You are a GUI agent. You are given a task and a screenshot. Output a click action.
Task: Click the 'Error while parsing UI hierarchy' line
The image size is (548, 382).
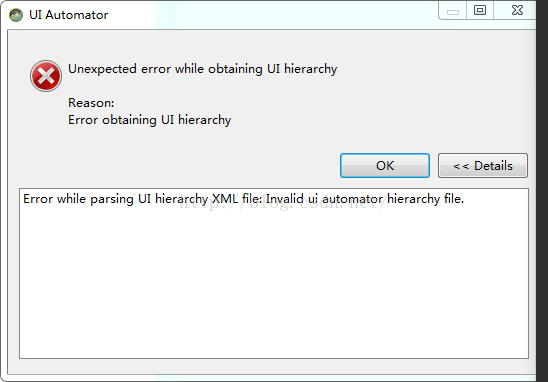tap(115, 199)
